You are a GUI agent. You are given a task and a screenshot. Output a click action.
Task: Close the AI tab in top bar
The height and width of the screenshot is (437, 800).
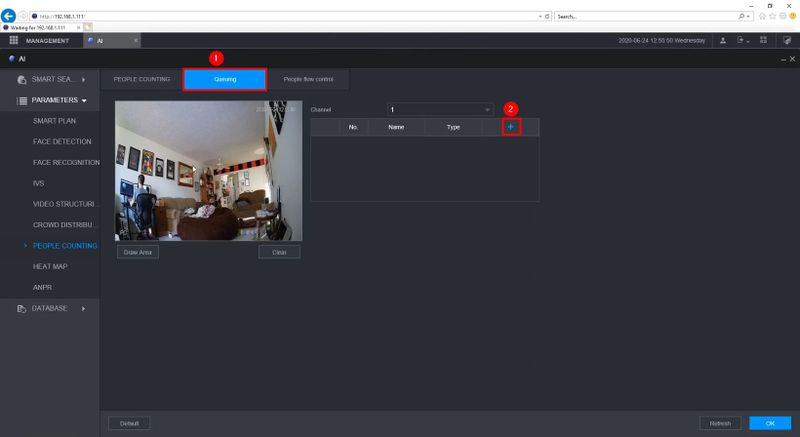coord(136,41)
